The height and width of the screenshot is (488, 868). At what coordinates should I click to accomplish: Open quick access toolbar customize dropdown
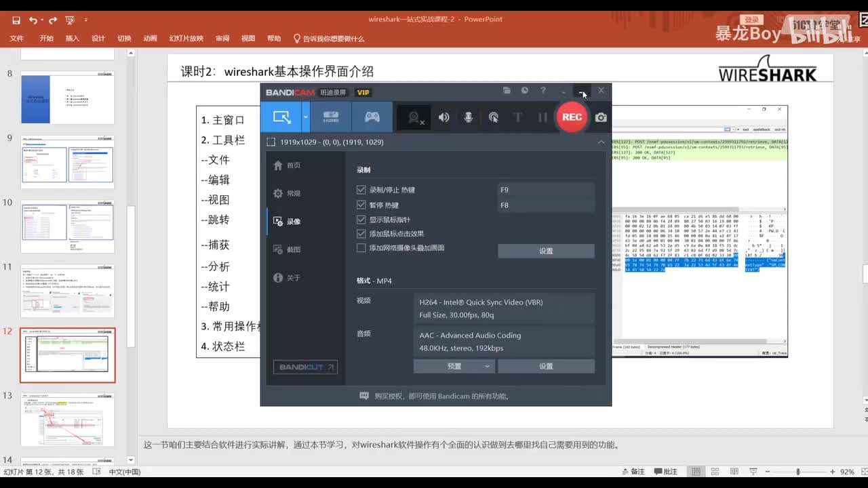click(x=86, y=21)
